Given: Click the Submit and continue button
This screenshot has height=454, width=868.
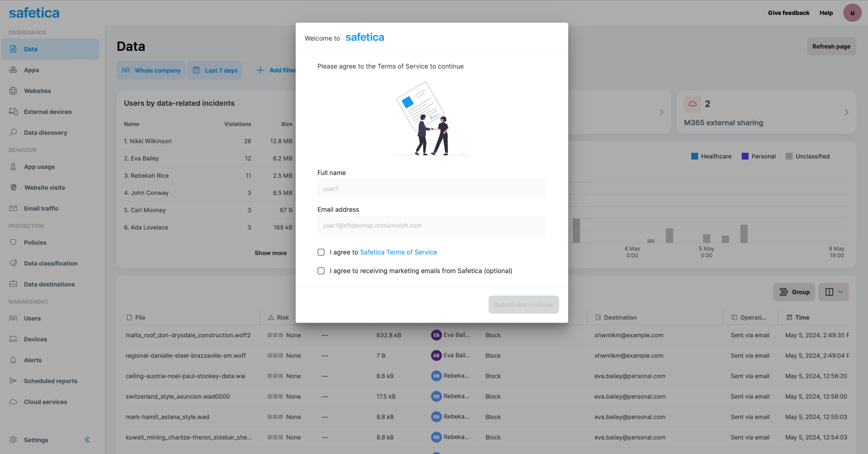Looking at the screenshot, I should pos(524,305).
